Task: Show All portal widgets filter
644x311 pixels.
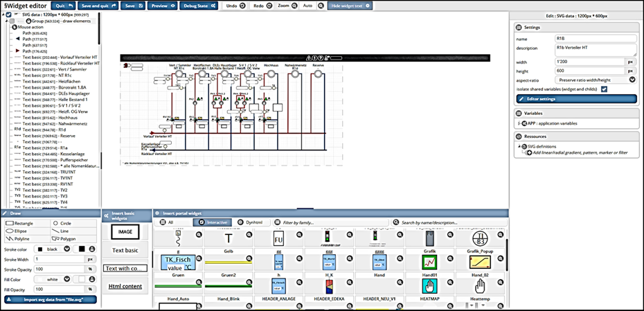Action: tap(167, 222)
